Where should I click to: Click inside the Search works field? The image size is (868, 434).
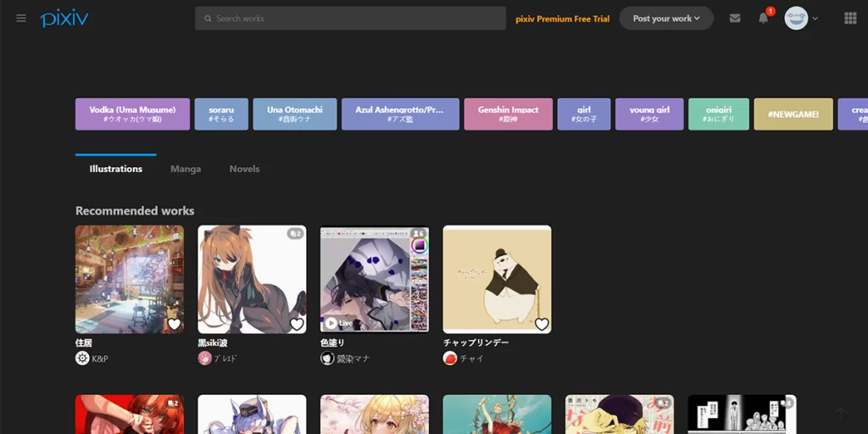(350, 19)
